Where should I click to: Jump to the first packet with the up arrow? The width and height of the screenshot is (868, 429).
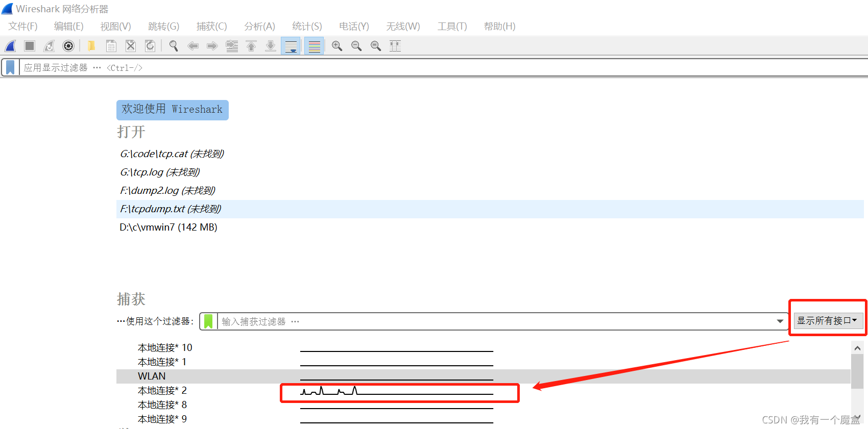pyautogui.click(x=251, y=46)
